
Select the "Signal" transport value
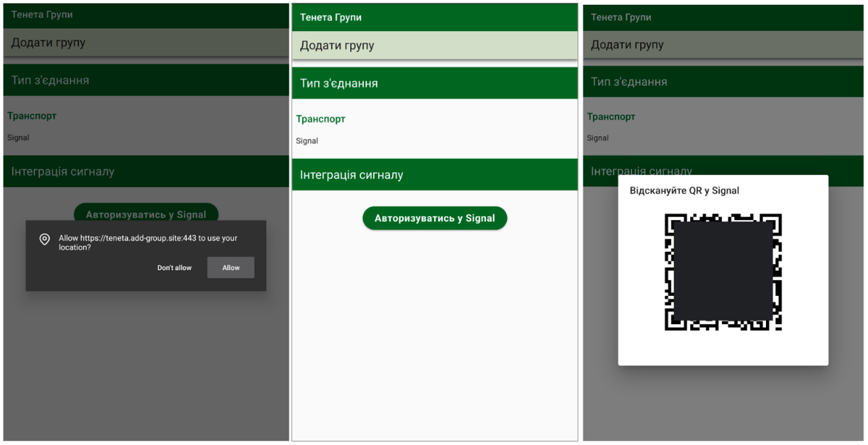click(306, 140)
